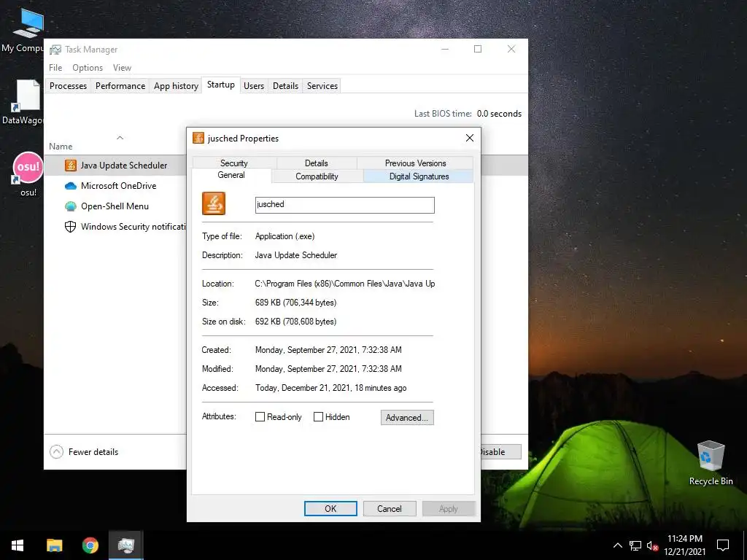Click the muted volume tray icon

pos(652,545)
